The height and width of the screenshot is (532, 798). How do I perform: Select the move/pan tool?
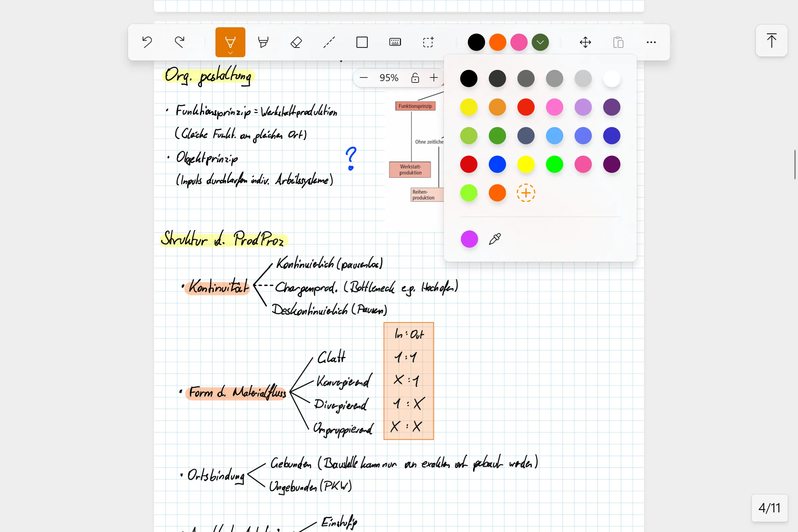(585, 42)
